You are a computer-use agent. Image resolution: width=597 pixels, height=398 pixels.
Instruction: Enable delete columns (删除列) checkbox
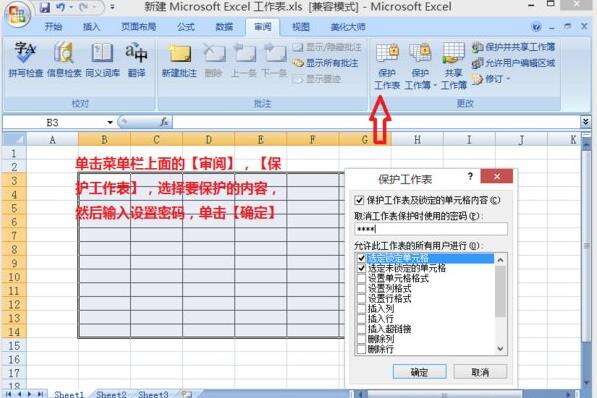click(361, 339)
